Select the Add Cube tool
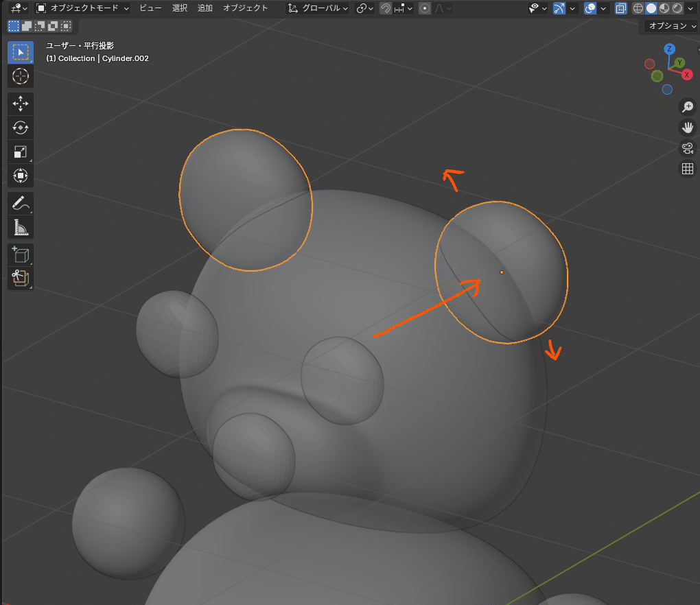The width and height of the screenshot is (700, 605). (x=20, y=254)
